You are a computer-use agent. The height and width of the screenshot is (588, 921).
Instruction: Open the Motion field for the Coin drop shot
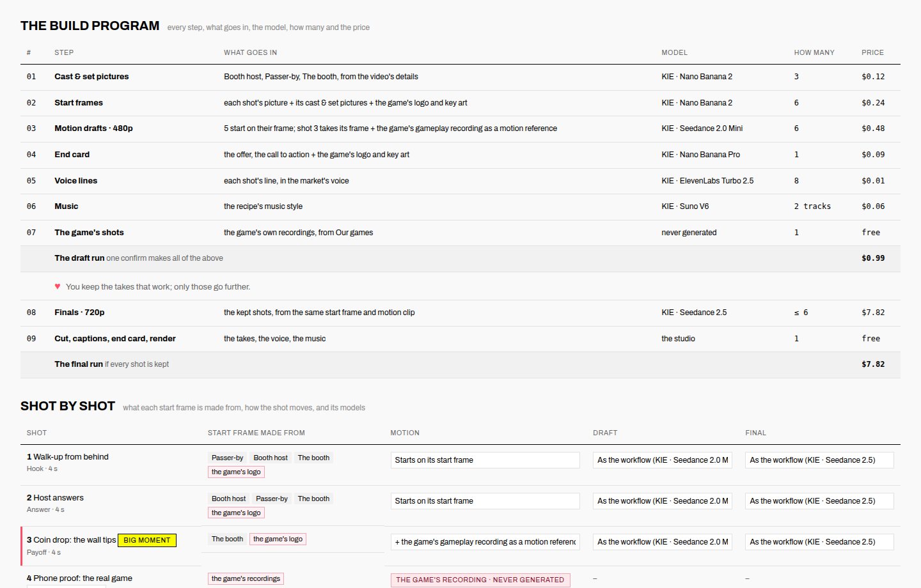485,542
